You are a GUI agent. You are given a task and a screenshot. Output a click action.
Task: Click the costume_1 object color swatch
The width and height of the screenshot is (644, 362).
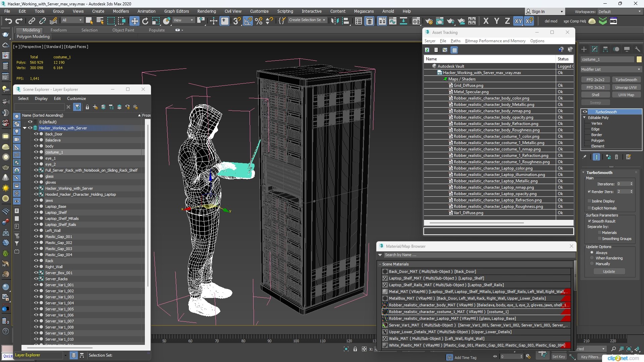639,59
